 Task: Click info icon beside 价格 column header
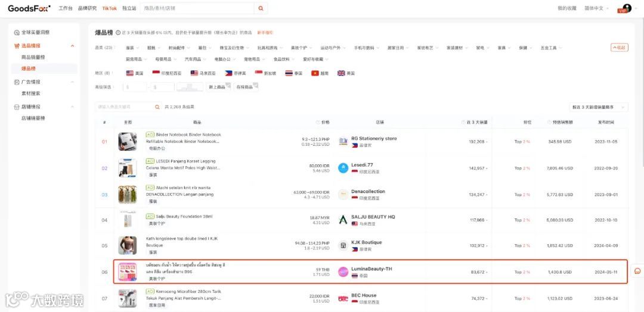coord(318,122)
